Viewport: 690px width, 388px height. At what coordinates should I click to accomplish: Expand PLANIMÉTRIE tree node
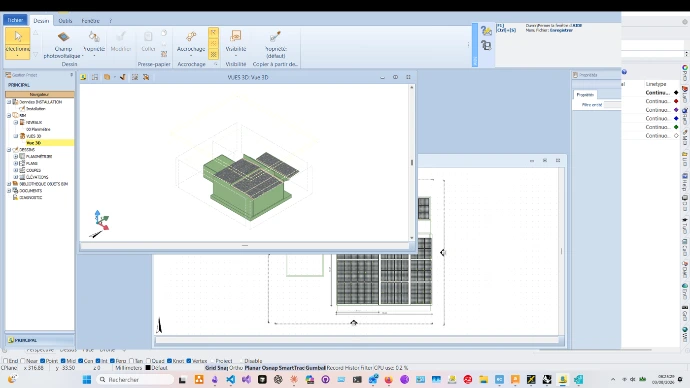pyautogui.click(x=16, y=156)
